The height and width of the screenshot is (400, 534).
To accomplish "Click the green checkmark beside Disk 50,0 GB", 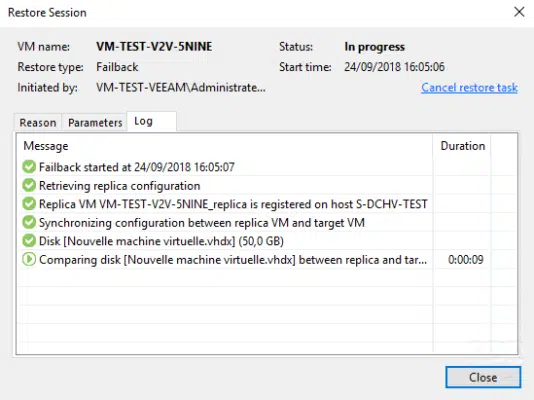I will pyautogui.click(x=29, y=241).
